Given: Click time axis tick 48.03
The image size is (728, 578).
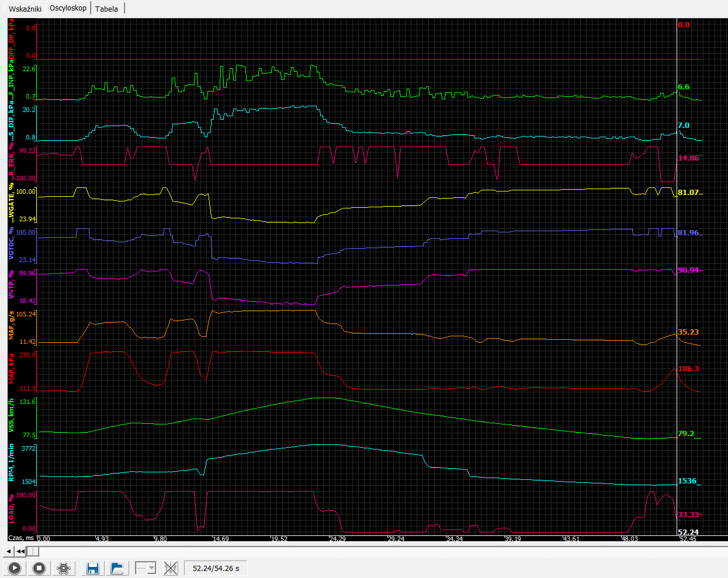Looking at the screenshot, I should (630, 539).
